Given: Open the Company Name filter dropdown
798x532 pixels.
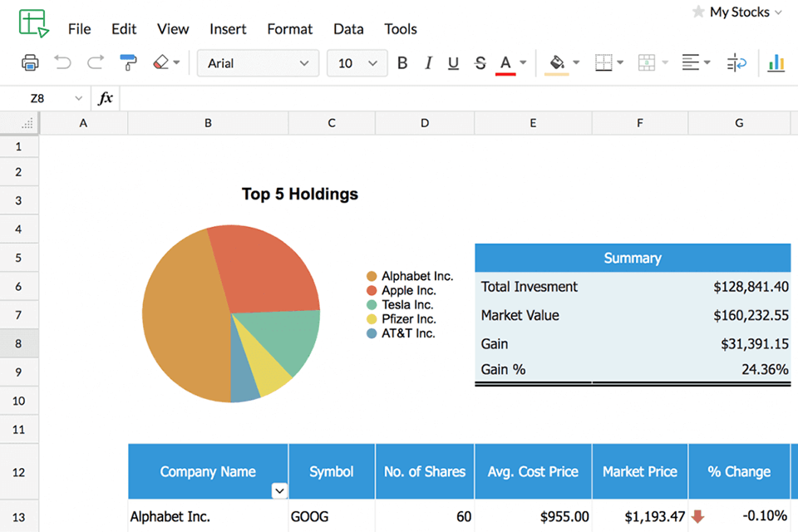Looking at the screenshot, I should [279, 490].
